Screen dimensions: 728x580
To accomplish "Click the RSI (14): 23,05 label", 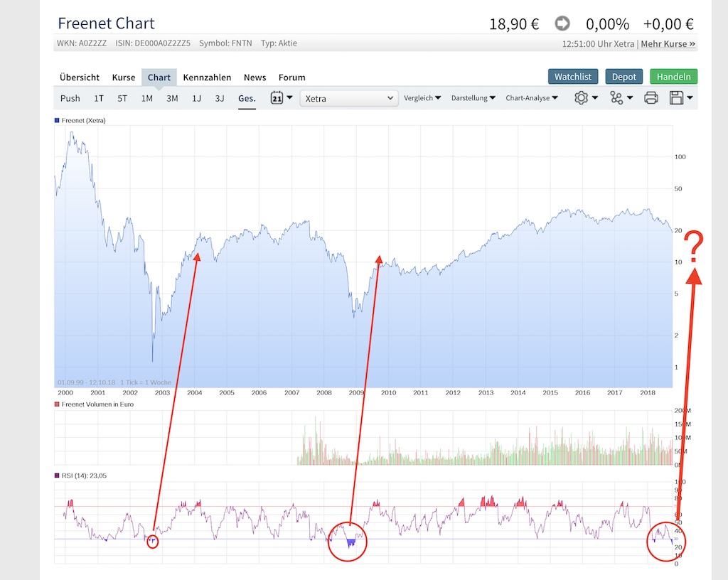I will 84,476.
